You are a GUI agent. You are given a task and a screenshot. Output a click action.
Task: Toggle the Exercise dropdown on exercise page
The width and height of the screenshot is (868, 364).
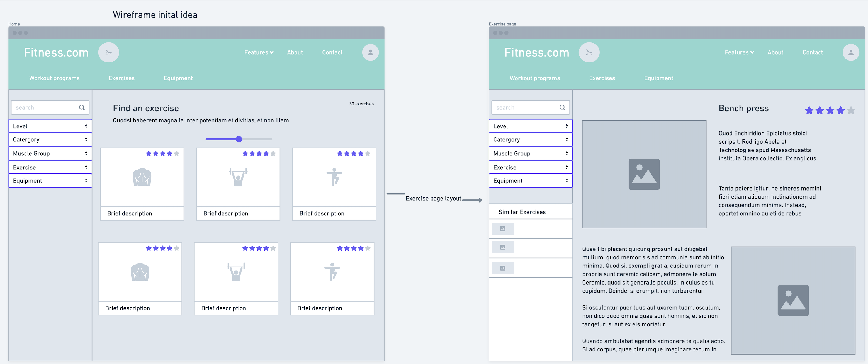(529, 166)
